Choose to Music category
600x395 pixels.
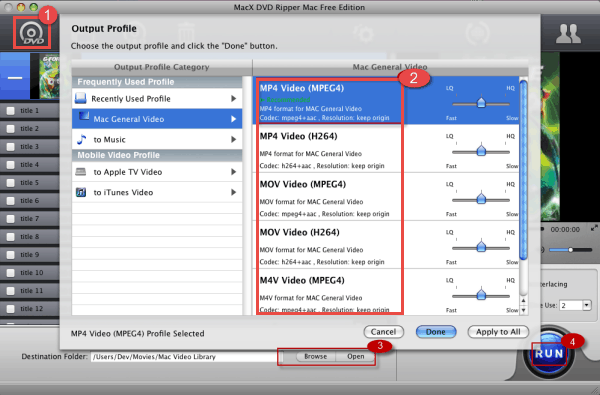coord(157,139)
